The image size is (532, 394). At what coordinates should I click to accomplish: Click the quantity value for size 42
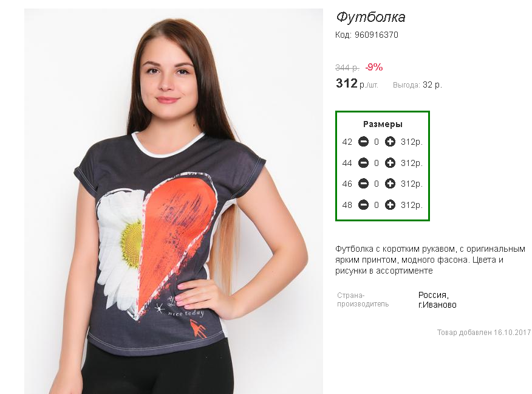coord(377,142)
